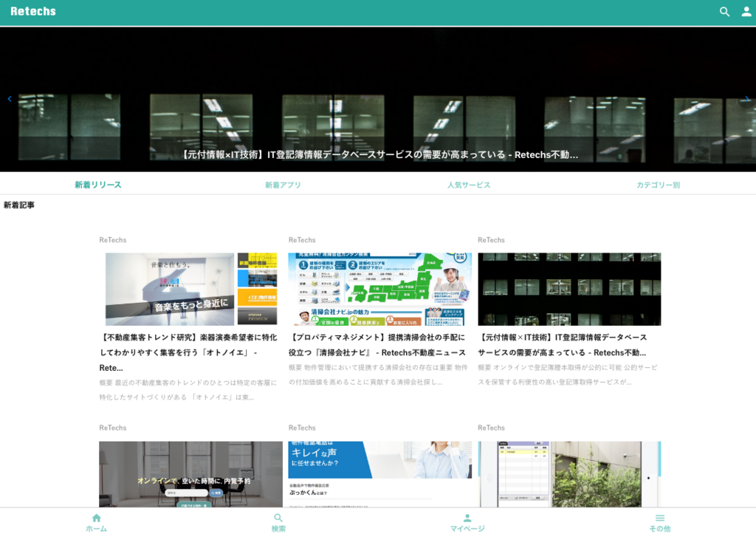Screen dimensions: 756x537
Task: Open the オトノイエ piano article thumbnail
Action: point(191,289)
